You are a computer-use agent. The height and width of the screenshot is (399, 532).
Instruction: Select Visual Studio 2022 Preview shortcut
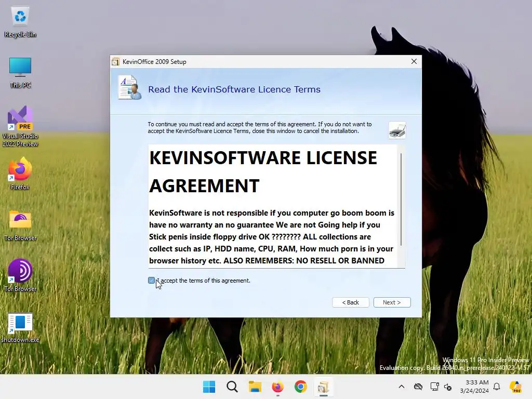click(x=20, y=126)
